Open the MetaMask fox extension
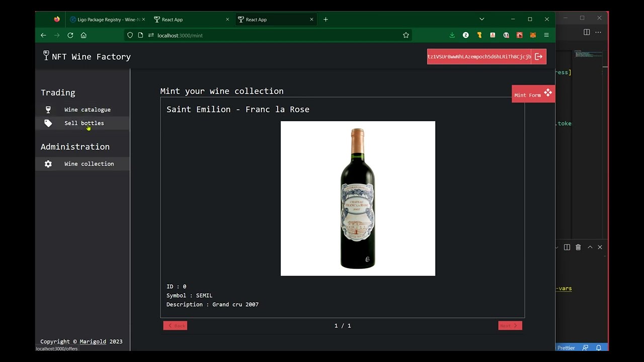The width and height of the screenshot is (644, 362). tap(533, 35)
